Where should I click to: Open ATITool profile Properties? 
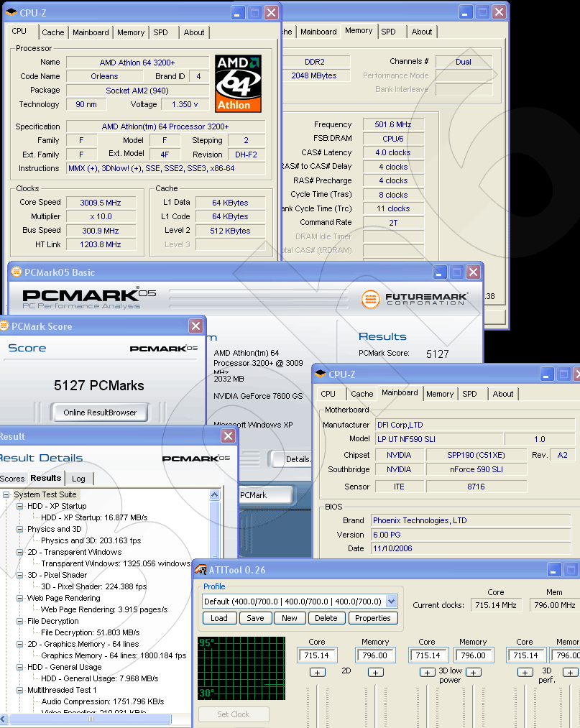[373, 618]
